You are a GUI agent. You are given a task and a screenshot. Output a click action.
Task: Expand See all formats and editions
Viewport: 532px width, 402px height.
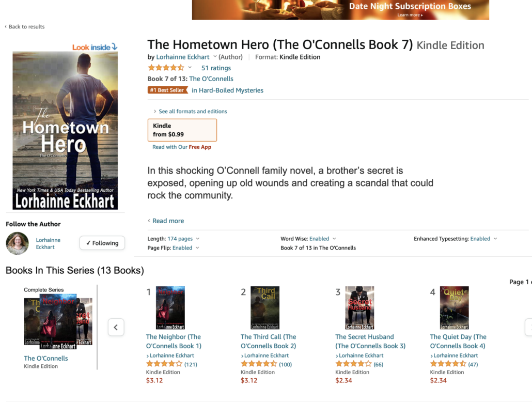click(x=190, y=112)
